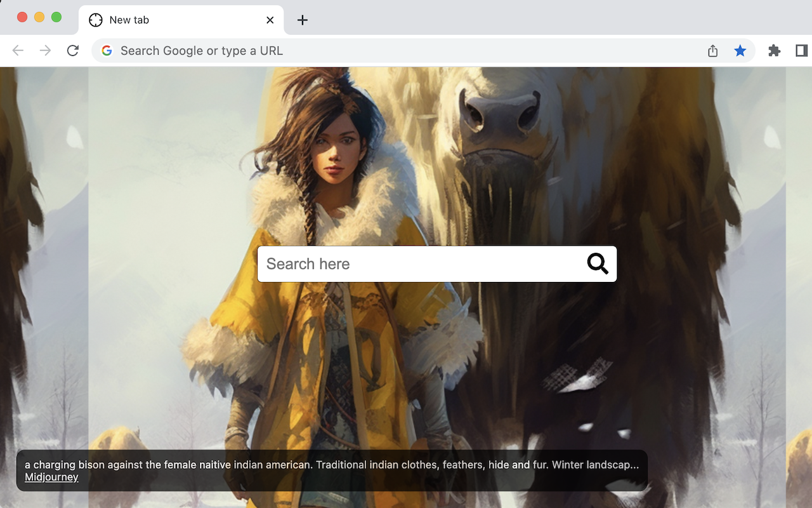The height and width of the screenshot is (508, 812).
Task: Click the New tab page favicon
Action: pyautogui.click(x=96, y=20)
